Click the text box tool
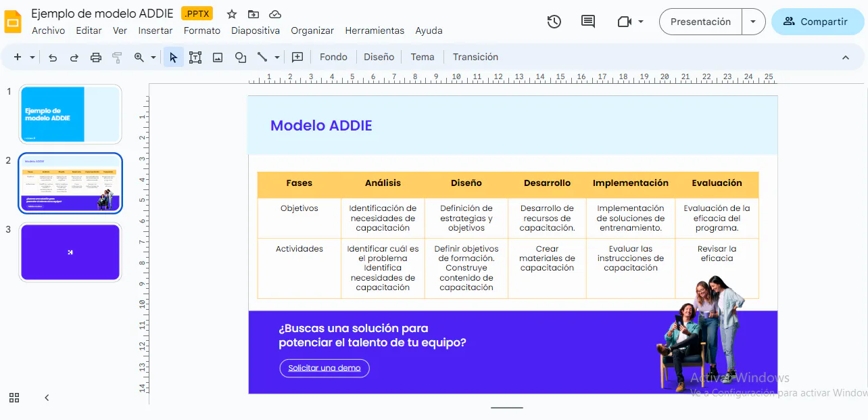The height and width of the screenshot is (420, 868). [x=195, y=57]
